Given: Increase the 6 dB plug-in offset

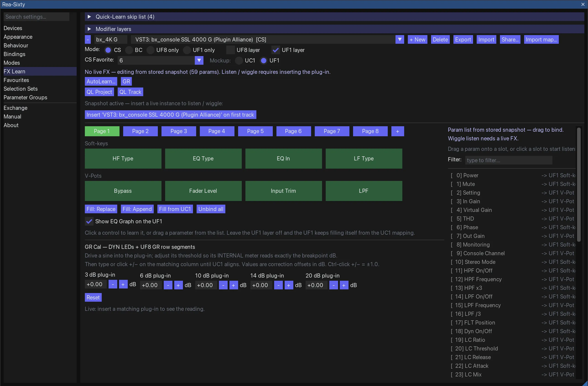Looking at the screenshot, I should (x=178, y=285).
